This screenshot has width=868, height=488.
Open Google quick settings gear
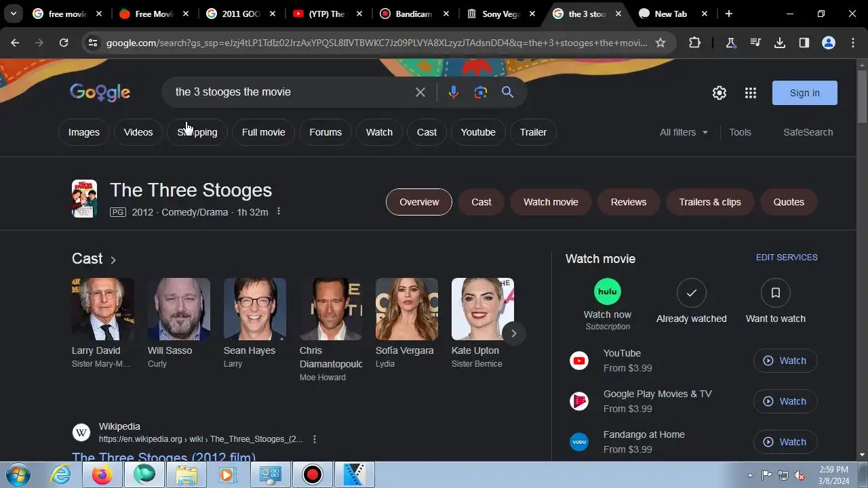[719, 93]
